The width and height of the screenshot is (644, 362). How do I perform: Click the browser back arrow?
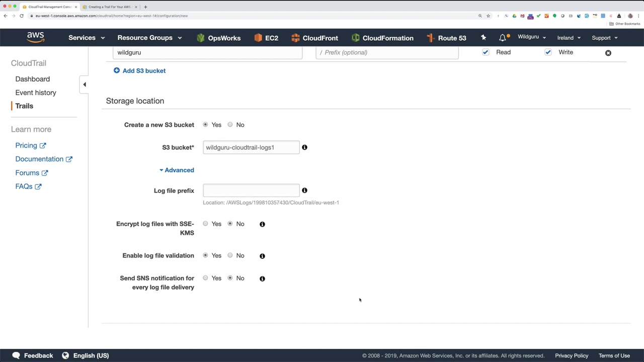[x=6, y=16]
